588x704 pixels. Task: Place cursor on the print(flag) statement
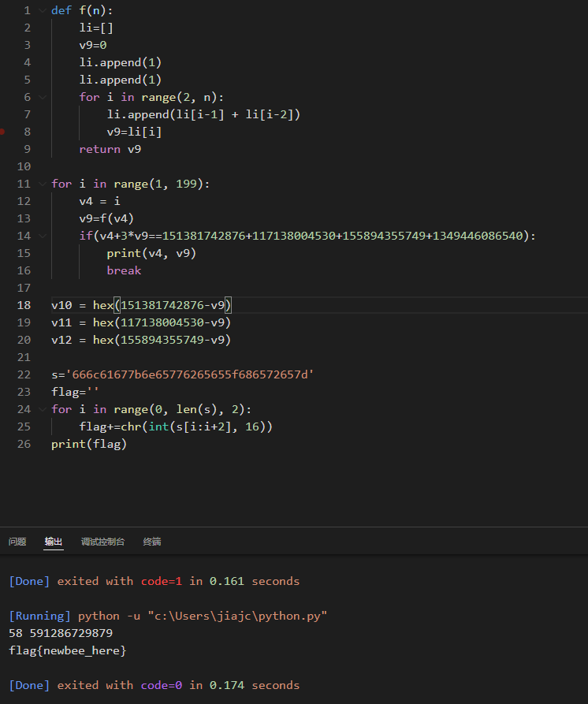88,445
